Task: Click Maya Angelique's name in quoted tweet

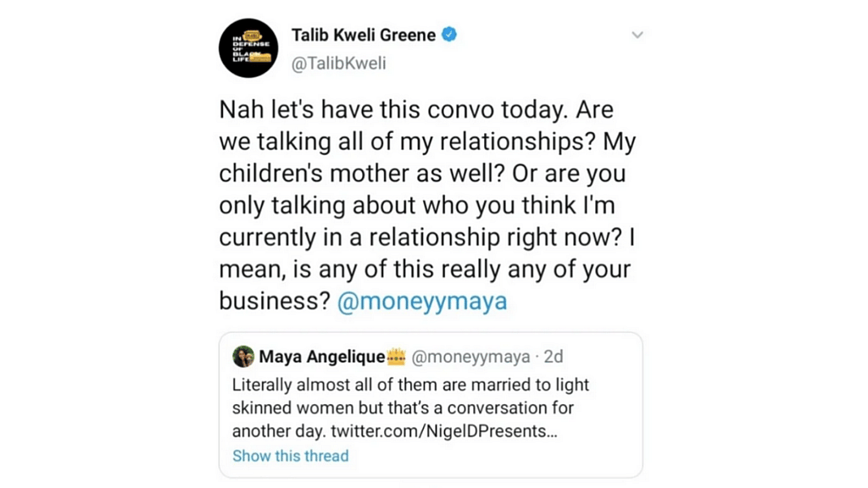Action: (x=322, y=357)
